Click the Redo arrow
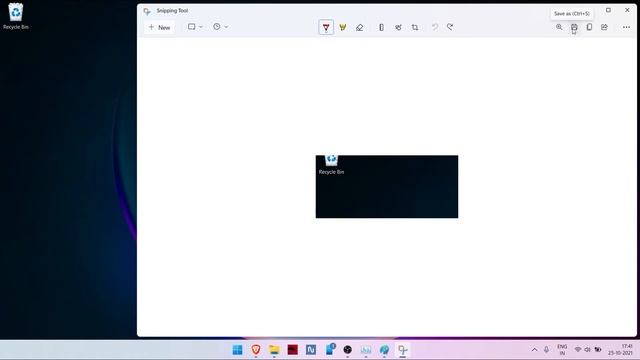Screen dimensions: 640x360 click(450, 27)
